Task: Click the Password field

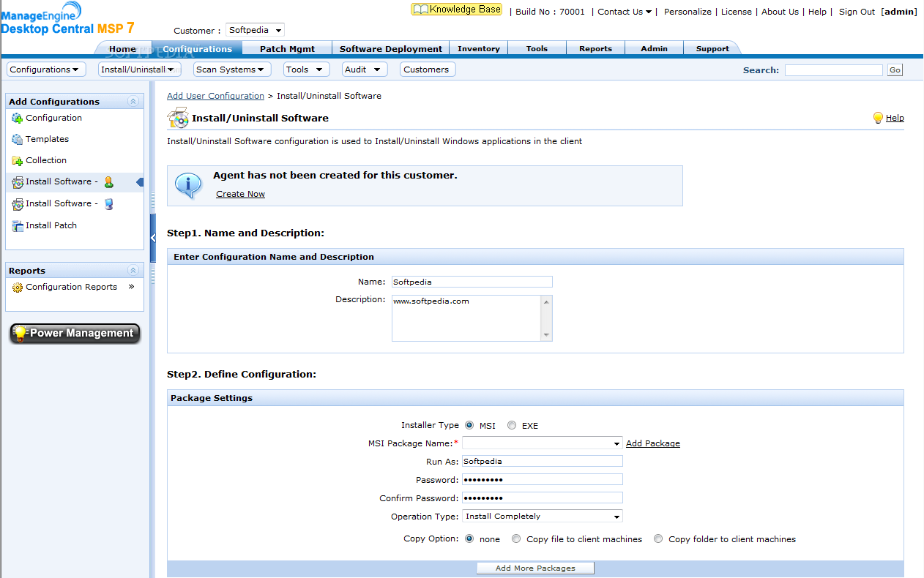Action: pyautogui.click(x=543, y=480)
